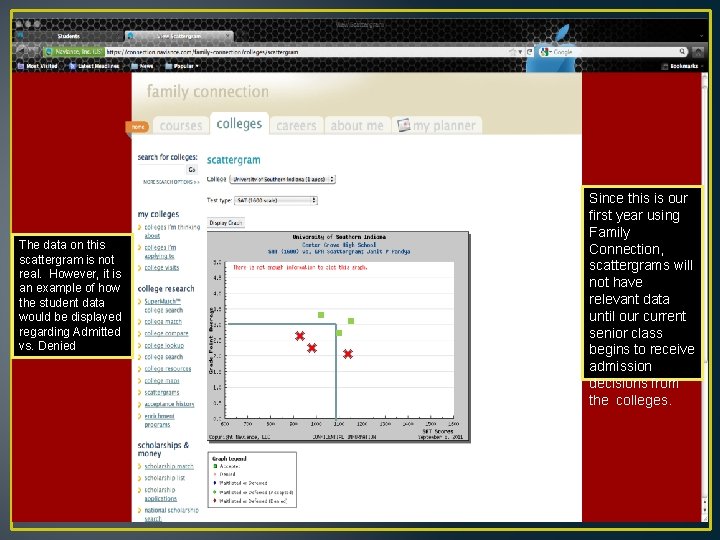Open the acceptance history link
Screen dimensions: 720x540
[x=169, y=404]
